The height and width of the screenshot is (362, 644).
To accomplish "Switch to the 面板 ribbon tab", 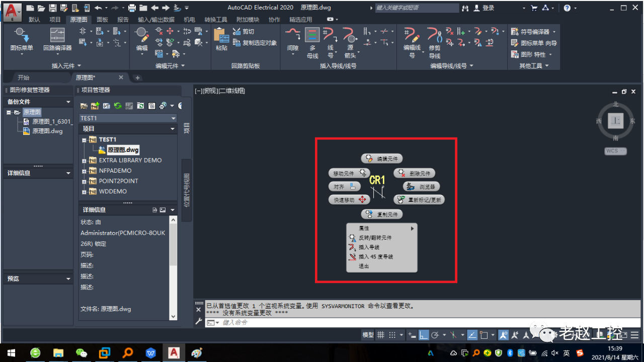I will (x=102, y=20).
